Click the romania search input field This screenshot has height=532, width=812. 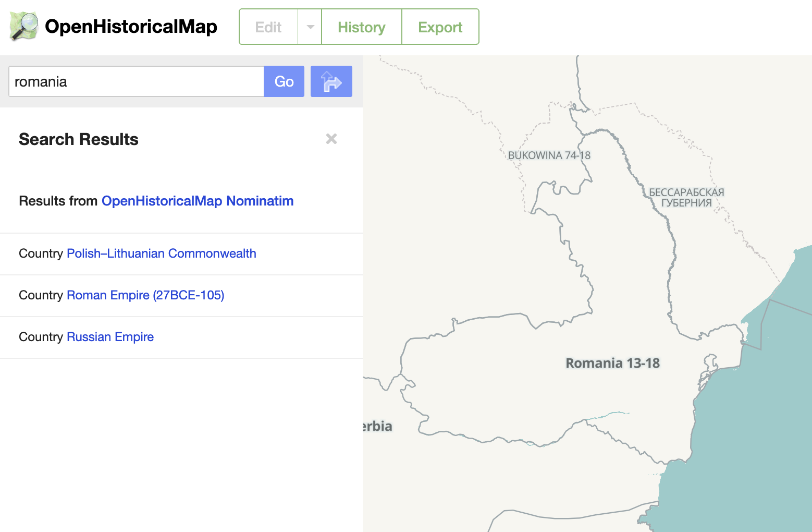[136, 81]
